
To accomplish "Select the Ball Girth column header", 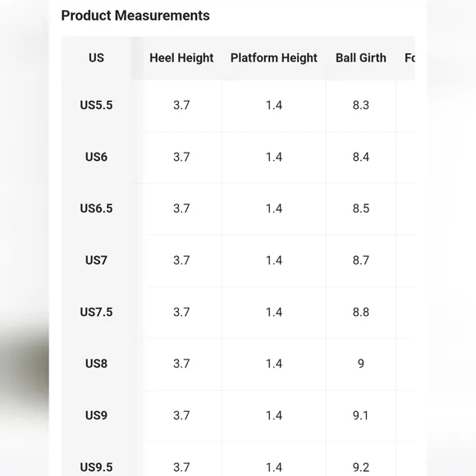I will pos(360,57).
